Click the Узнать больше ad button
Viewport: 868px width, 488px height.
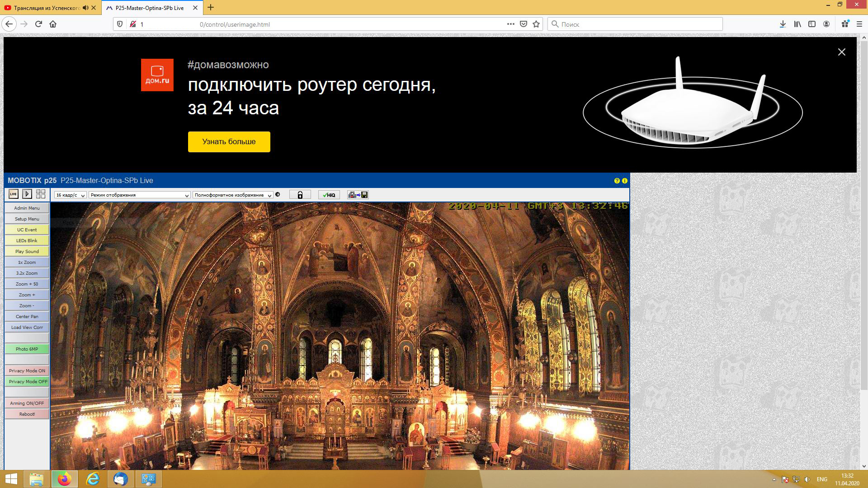pyautogui.click(x=229, y=142)
